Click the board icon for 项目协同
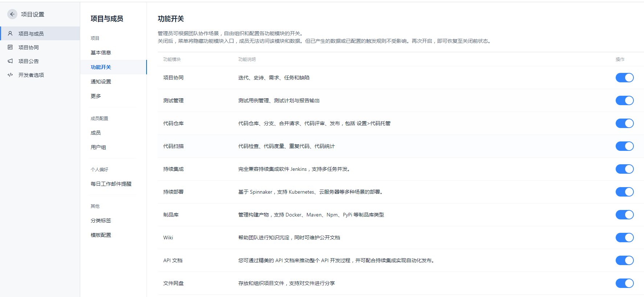The height and width of the screenshot is (297, 644). (10, 47)
